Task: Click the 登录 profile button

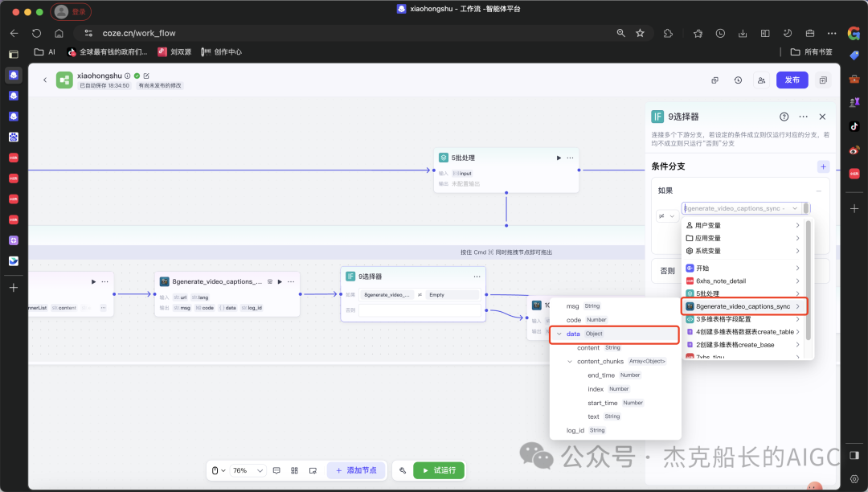Action: coord(71,11)
